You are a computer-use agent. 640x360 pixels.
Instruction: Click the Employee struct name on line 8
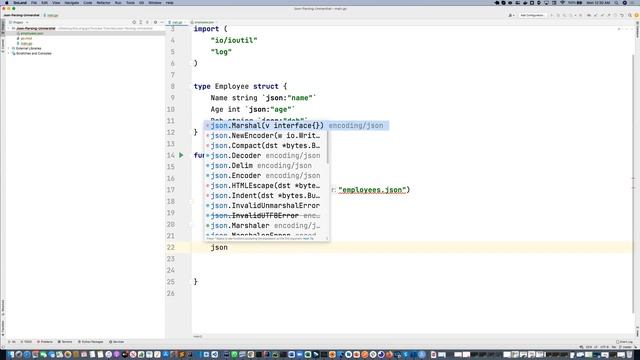[232, 87]
